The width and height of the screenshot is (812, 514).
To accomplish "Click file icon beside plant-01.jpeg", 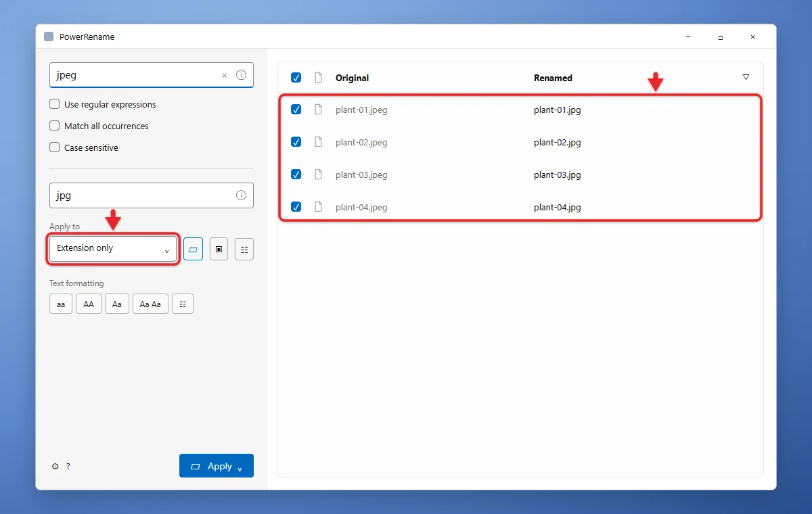I will pos(318,110).
